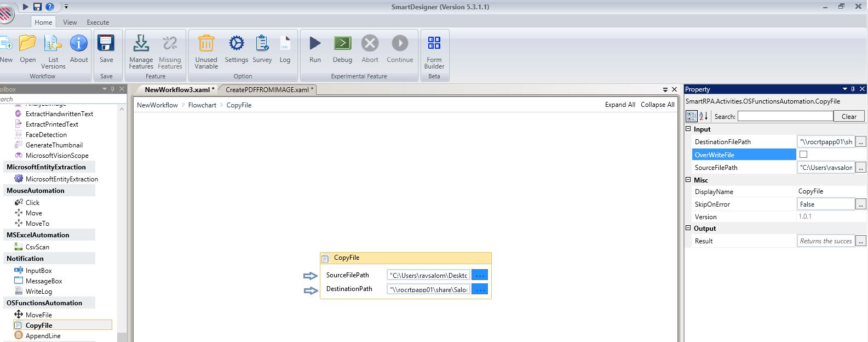Click quick-access help icon in title bar
This screenshot has width=868, height=342.
(50, 7)
